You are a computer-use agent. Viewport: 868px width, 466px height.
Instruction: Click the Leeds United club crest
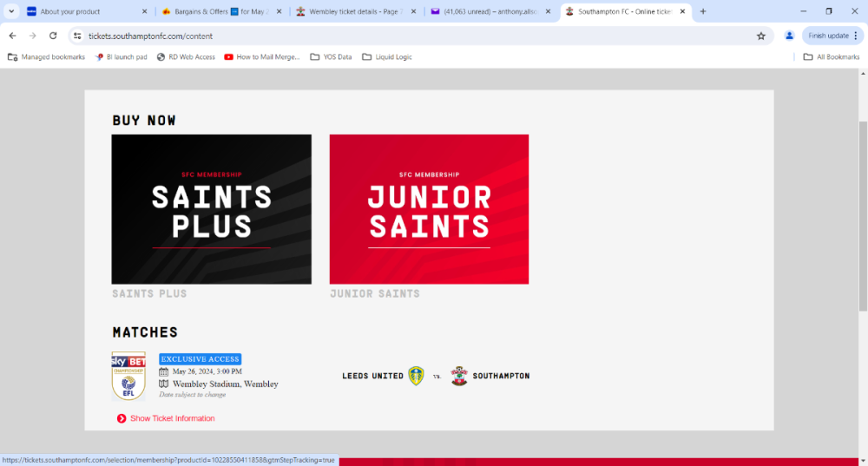pyautogui.click(x=416, y=376)
